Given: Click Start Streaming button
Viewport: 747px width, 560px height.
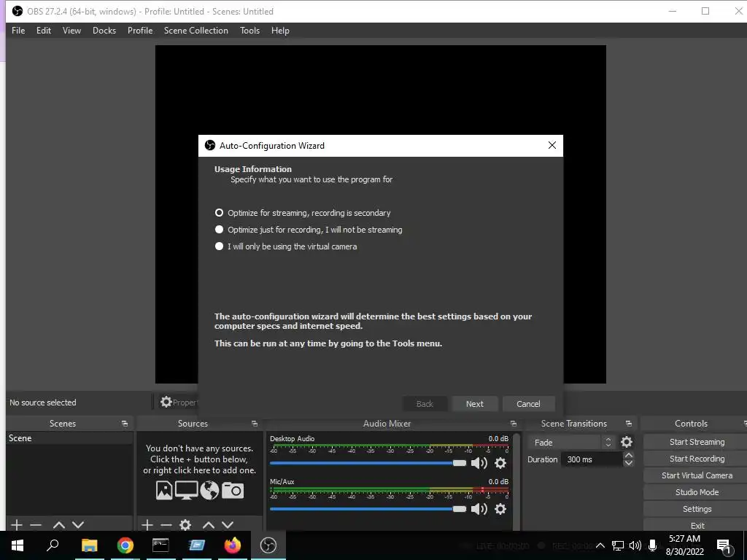Looking at the screenshot, I should (697, 442).
